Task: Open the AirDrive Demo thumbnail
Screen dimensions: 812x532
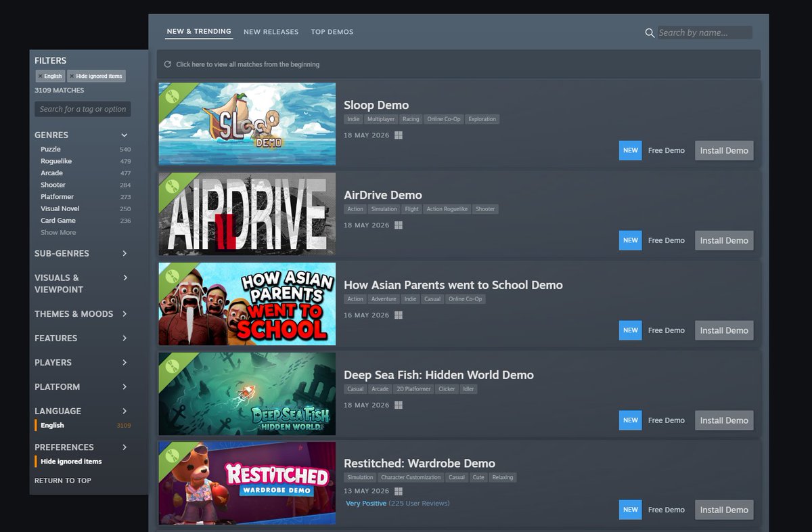Action: 247,214
